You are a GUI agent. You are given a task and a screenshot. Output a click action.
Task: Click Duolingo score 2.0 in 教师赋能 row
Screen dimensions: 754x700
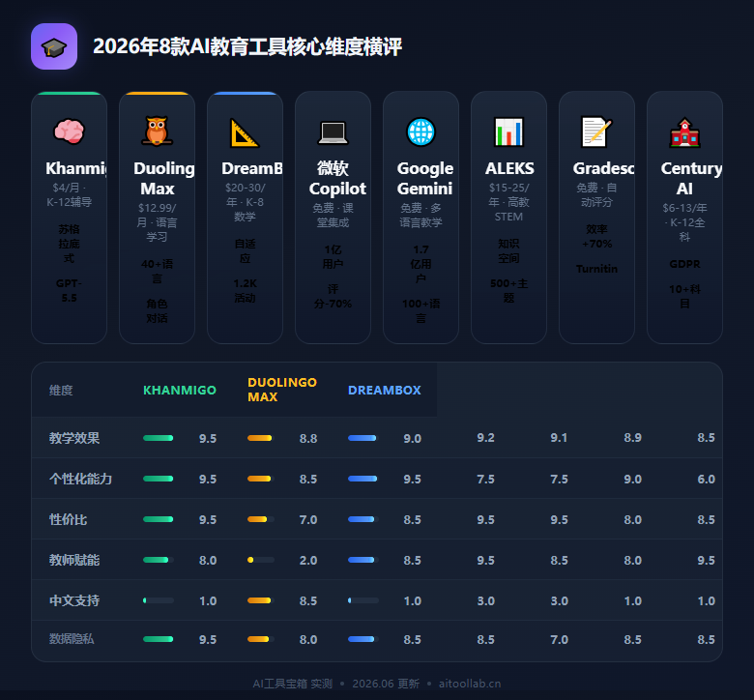tap(308, 561)
